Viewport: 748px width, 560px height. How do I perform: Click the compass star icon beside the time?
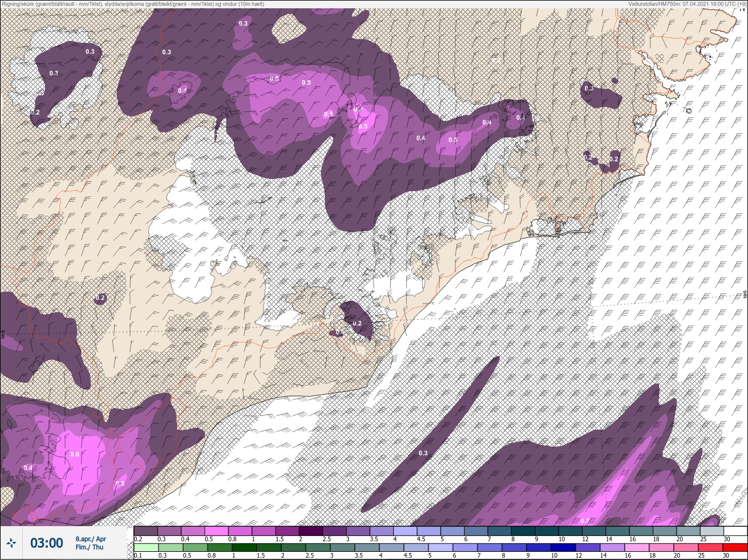point(12,543)
